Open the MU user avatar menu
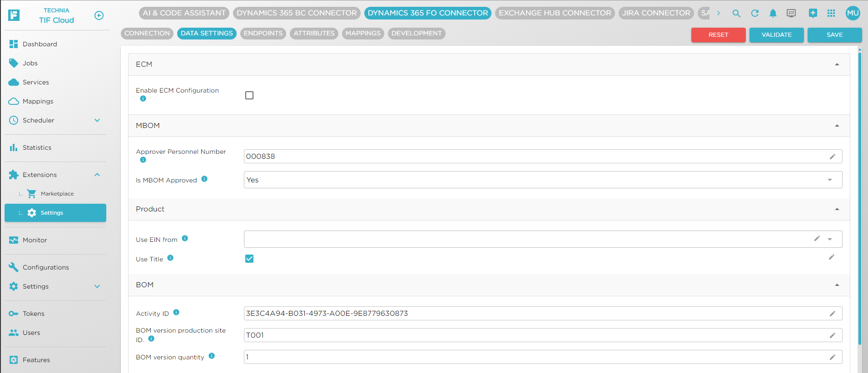This screenshot has height=373, width=868. [x=853, y=13]
